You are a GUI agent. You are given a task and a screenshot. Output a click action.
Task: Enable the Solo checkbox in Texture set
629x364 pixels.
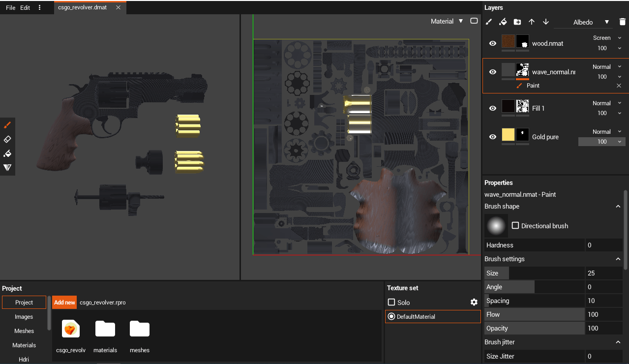coord(391,302)
